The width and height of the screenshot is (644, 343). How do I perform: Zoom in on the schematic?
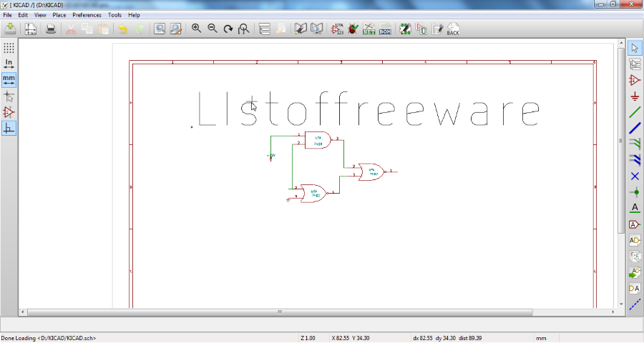(196, 29)
